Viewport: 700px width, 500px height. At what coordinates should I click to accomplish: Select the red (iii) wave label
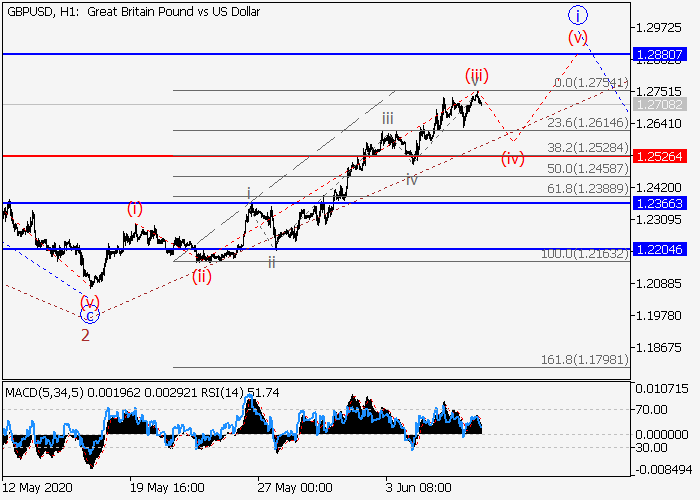[x=475, y=75]
